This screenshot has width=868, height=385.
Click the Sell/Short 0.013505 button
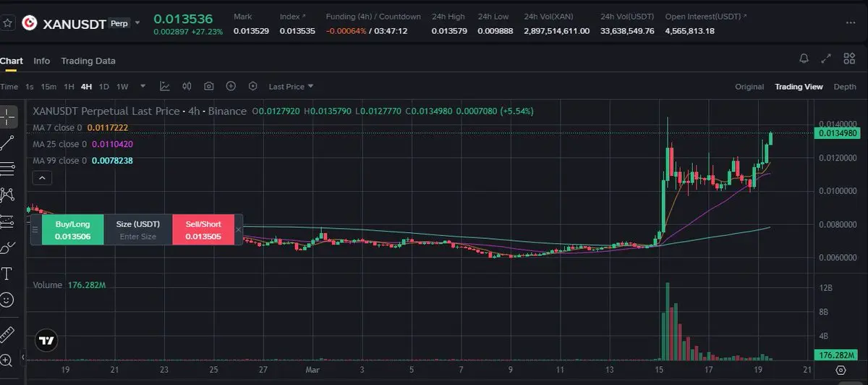(x=203, y=229)
